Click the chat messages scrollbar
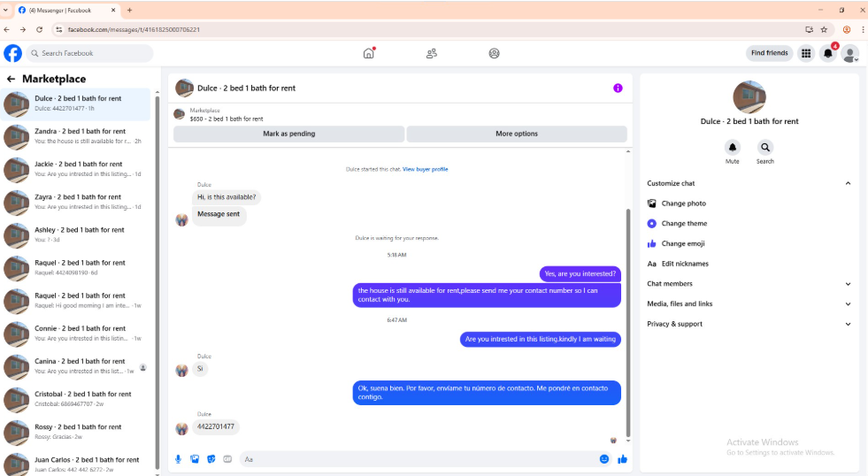The width and height of the screenshot is (868, 476). point(627,324)
